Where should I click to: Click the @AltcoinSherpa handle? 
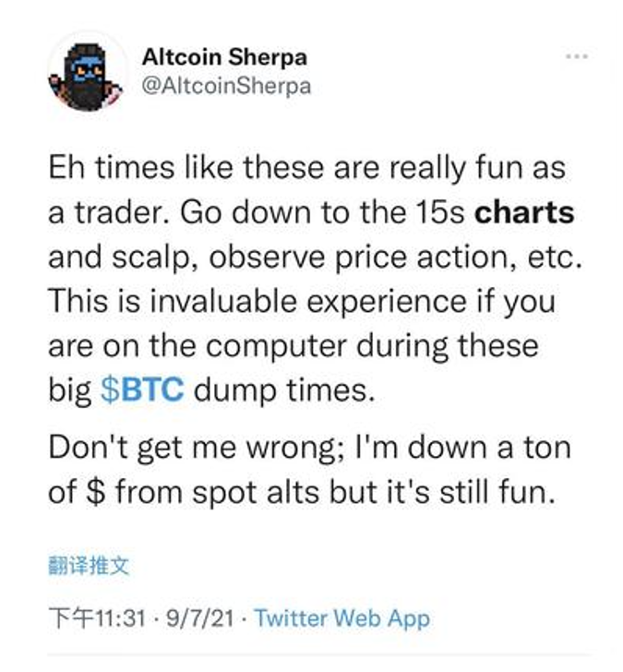(226, 85)
